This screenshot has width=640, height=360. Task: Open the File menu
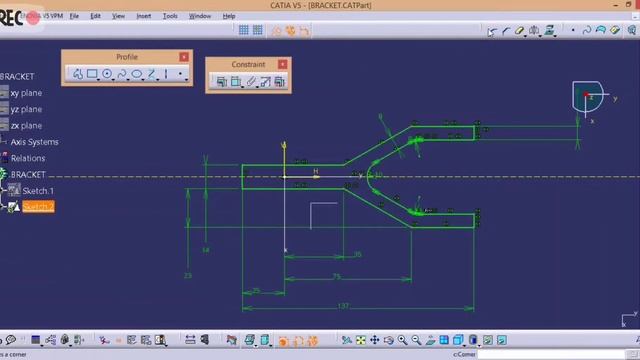(74, 16)
